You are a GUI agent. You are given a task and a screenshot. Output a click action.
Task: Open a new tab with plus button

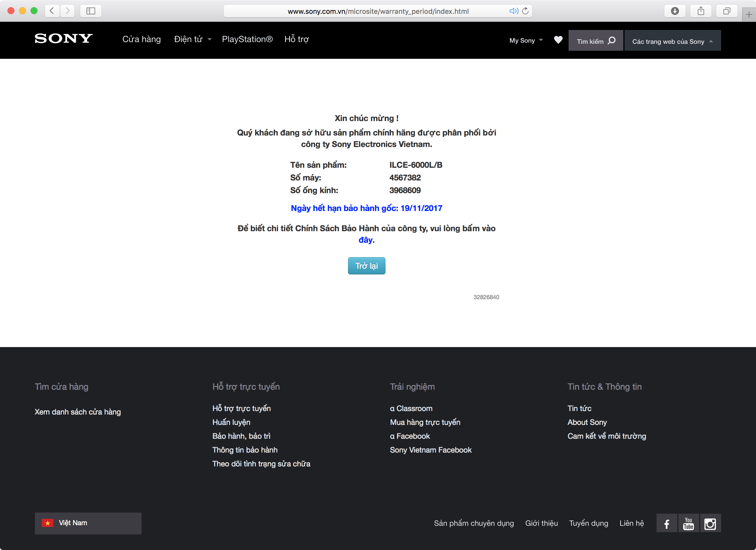[x=749, y=14]
